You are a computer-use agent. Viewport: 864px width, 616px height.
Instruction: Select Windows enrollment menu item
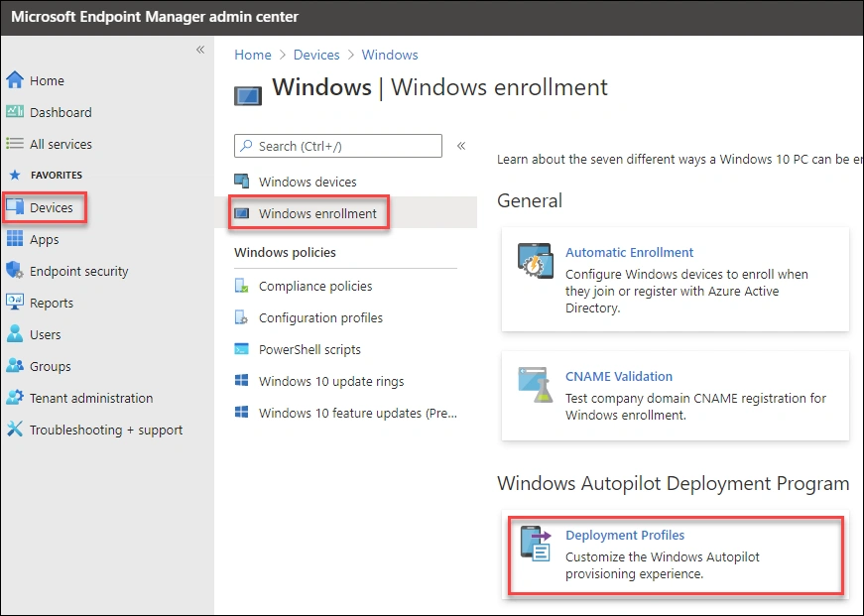click(x=318, y=213)
